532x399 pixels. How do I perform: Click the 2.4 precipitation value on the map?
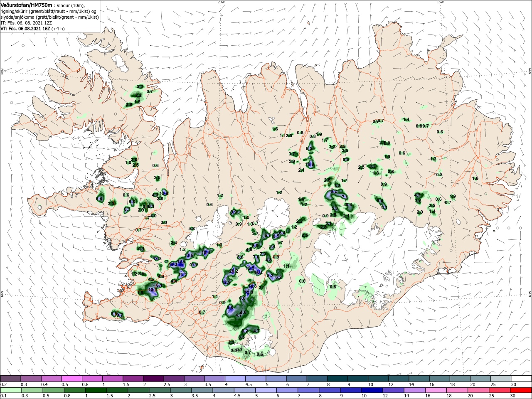coord(174,243)
